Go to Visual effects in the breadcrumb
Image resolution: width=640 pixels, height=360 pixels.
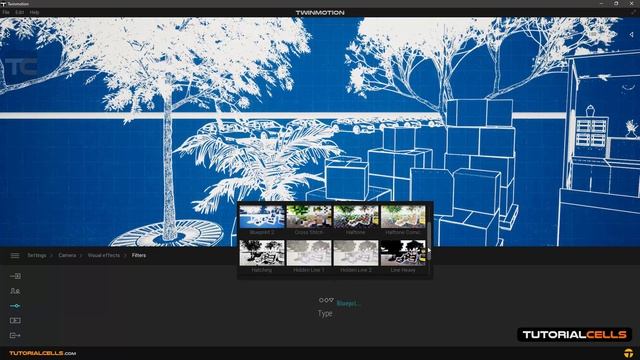[104, 255]
